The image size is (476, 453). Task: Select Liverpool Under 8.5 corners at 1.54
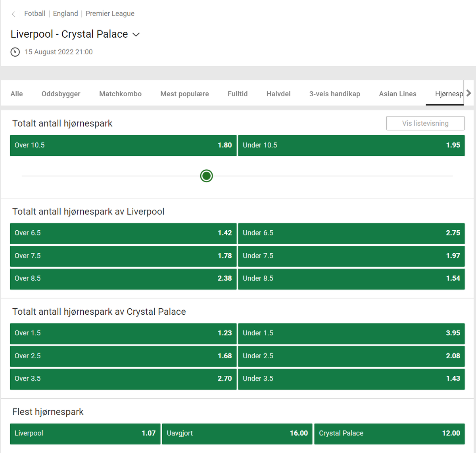[351, 279]
